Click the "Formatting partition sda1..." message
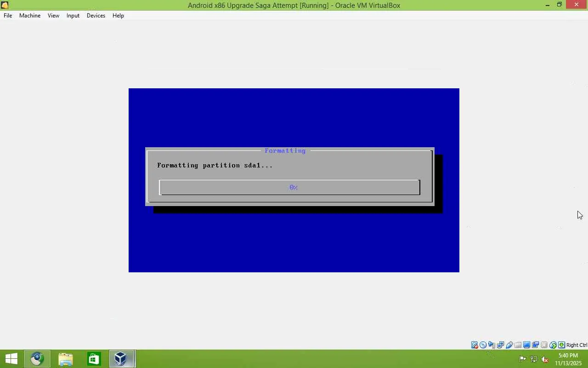Image resolution: width=588 pixels, height=368 pixels. click(215, 165)
